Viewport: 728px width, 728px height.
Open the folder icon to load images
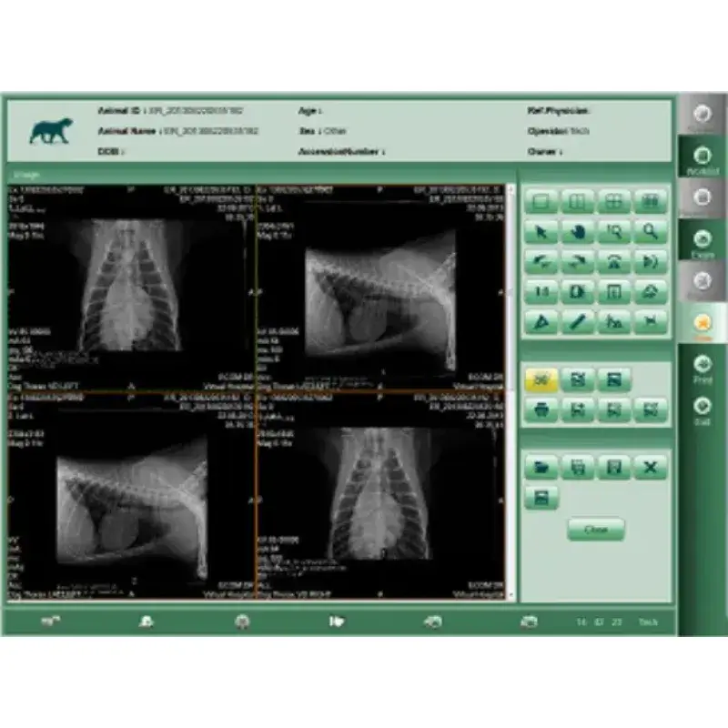(541, 468)
